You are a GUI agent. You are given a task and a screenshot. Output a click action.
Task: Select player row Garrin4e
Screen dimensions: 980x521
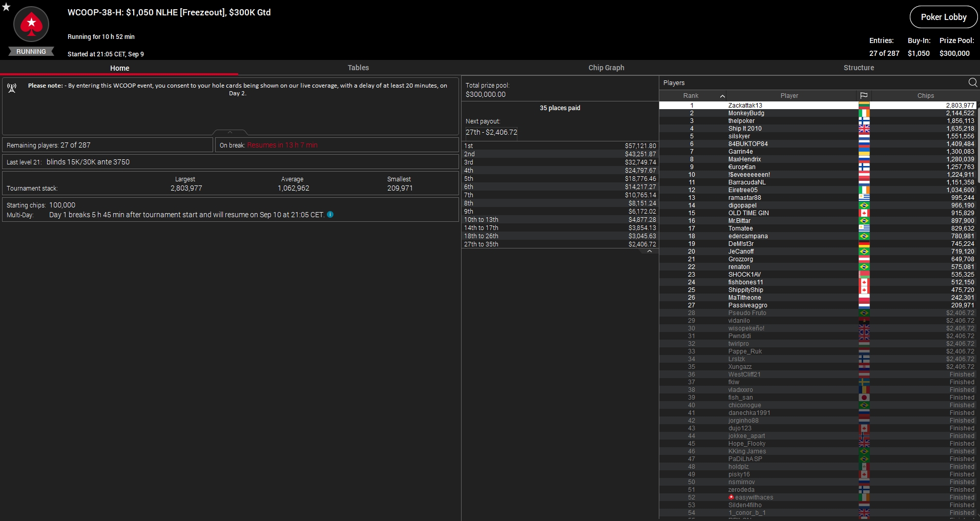817,152
